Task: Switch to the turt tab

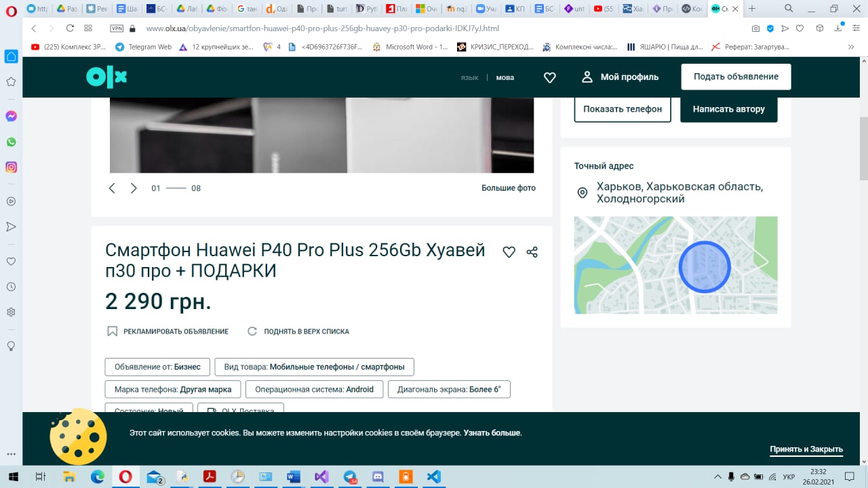Action: 337,9
